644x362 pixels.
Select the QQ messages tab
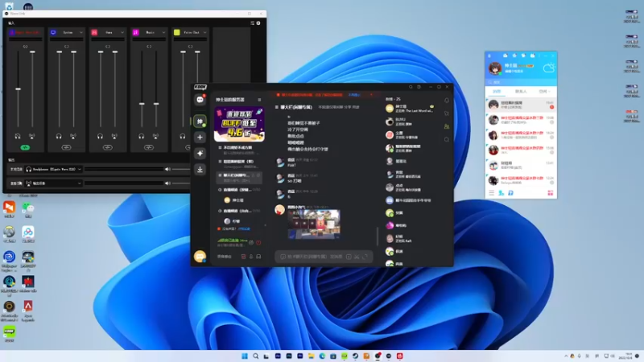(497, 92)
